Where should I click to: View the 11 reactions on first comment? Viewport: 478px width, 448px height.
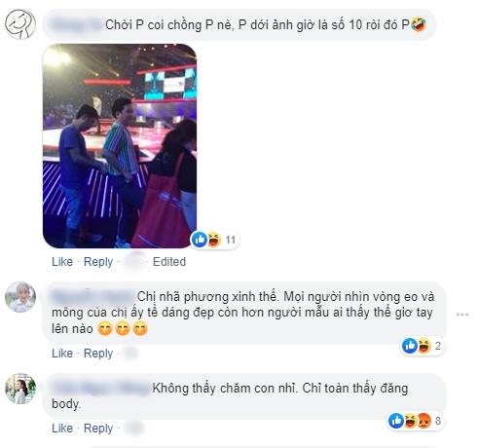[231, 241]
